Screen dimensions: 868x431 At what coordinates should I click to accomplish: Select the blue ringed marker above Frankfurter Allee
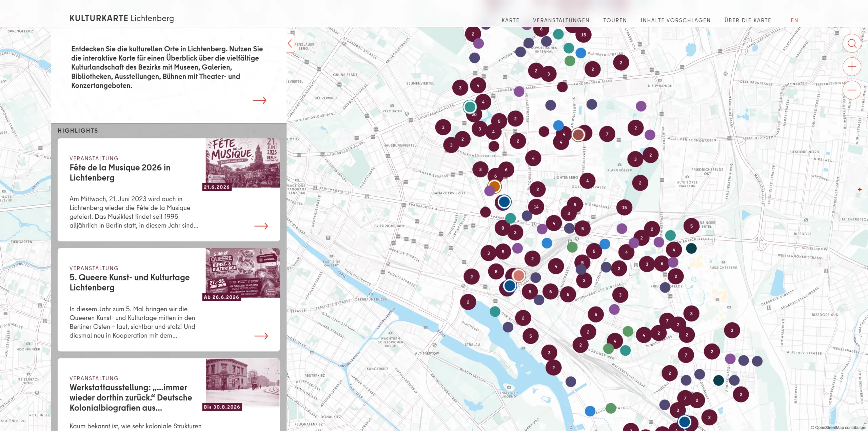[504, 202]
